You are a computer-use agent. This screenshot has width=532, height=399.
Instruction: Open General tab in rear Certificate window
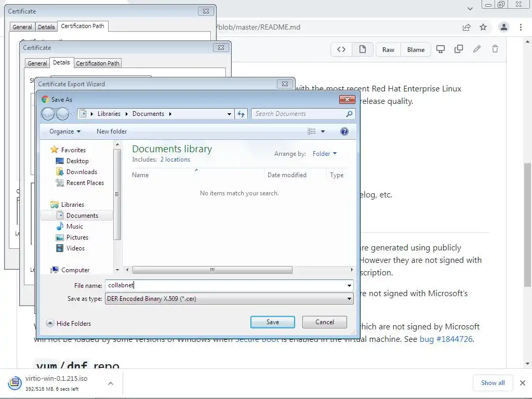point(22,27)
